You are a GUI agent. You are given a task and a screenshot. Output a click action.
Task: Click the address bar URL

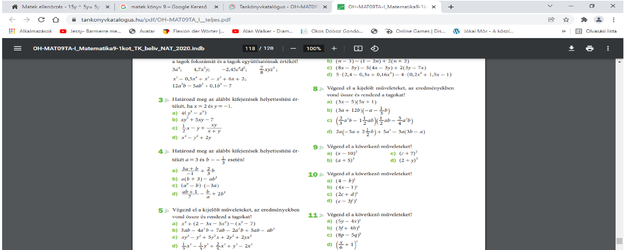pyautogui.click(x=156, y=20)
